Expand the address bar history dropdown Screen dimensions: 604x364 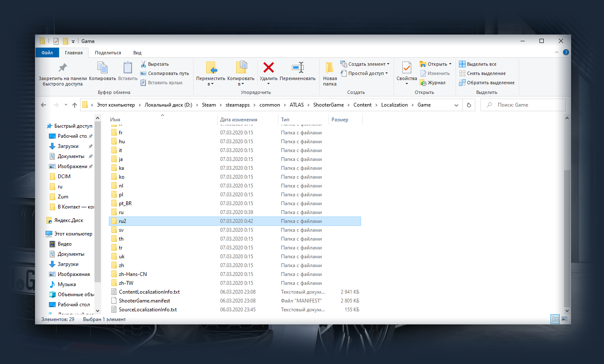(x=456, y=105)
